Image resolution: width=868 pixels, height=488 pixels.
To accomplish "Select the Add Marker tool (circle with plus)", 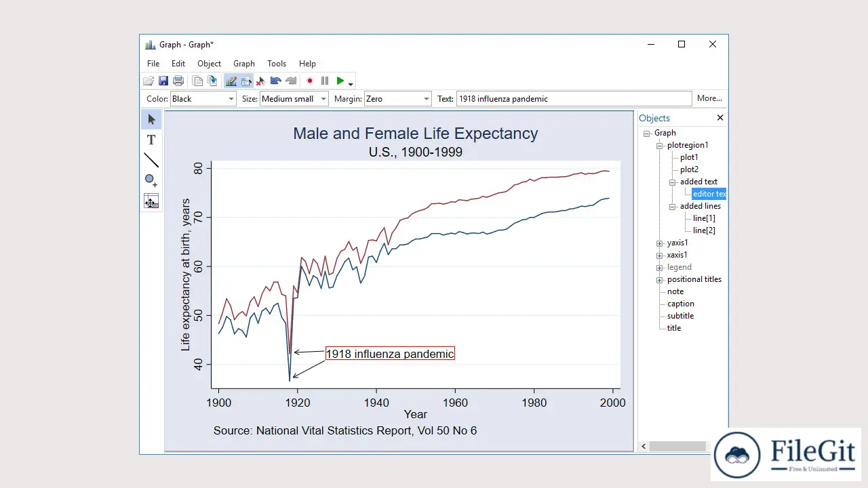I will coord(151,181).
